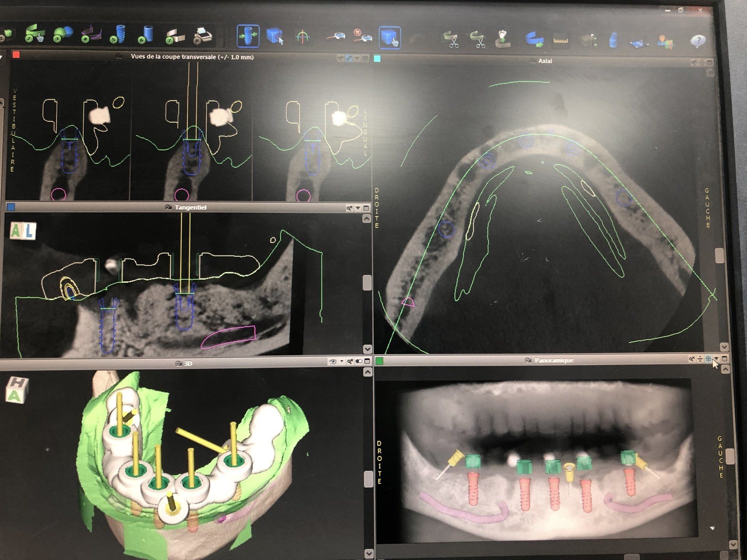Toggle the eye visibility icon in 3D panel
Viewport: 747px width, 560px height.
coord(332,362)
